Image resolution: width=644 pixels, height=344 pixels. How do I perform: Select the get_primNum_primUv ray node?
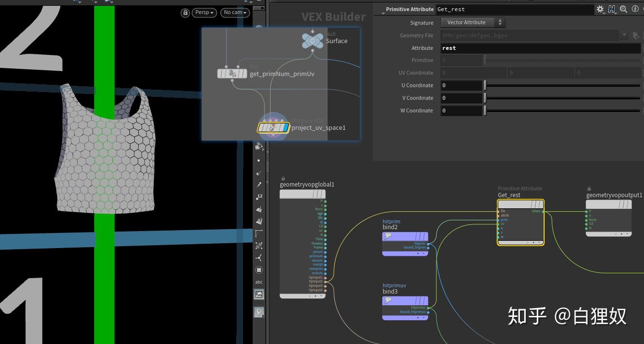click(232, 74)
